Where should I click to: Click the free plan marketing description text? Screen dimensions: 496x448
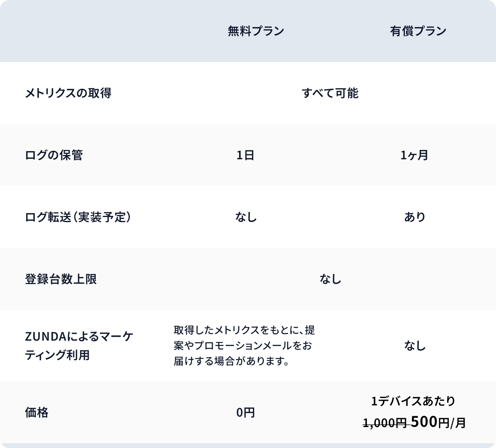pos(244,345)
